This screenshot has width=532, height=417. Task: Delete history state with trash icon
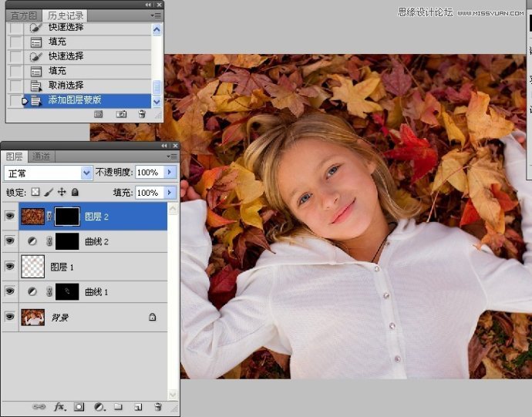(142, 114)
